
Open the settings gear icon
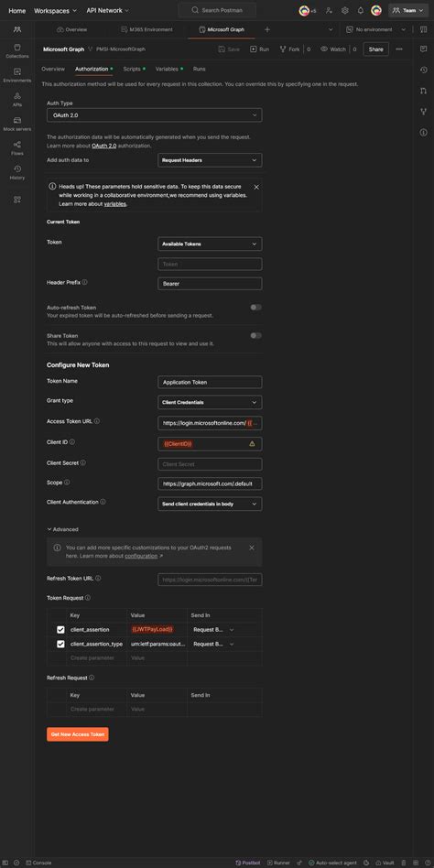coord(345,10)
